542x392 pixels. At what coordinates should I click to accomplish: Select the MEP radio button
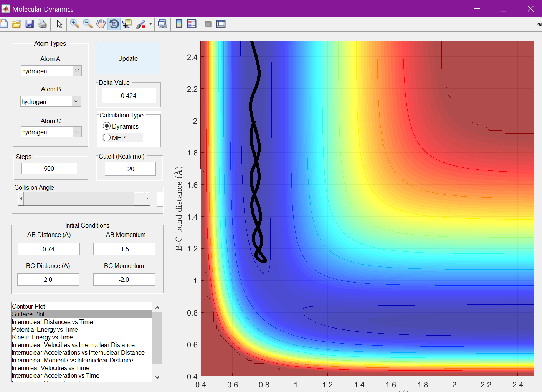(x=107, y=138)
